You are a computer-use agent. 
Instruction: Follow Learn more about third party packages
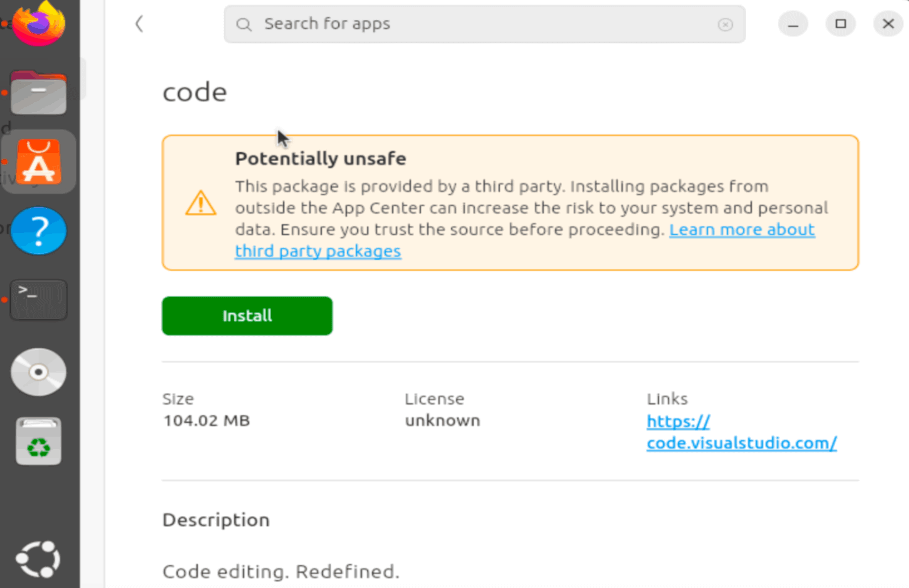(741, 230)
